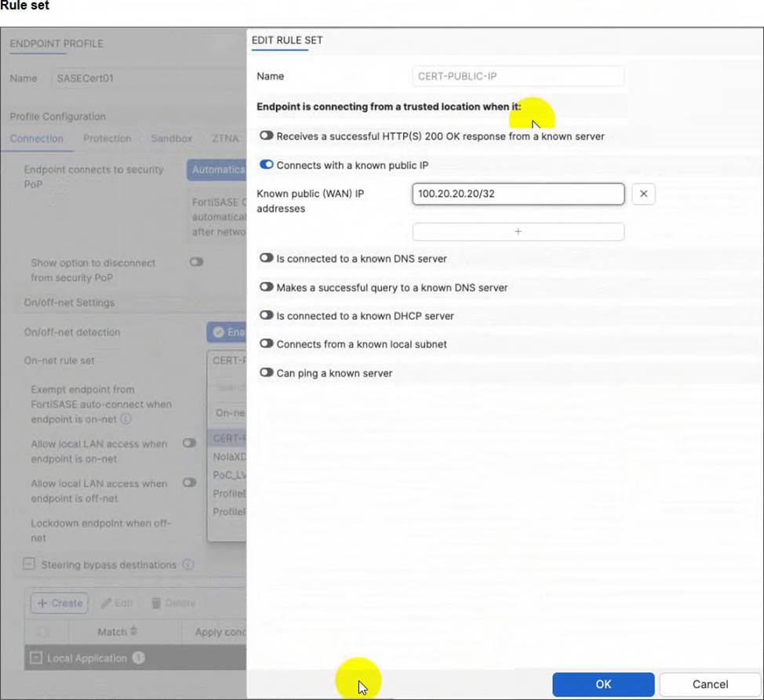Click info icon beside Steering bypass destinations

click(188, 564)
